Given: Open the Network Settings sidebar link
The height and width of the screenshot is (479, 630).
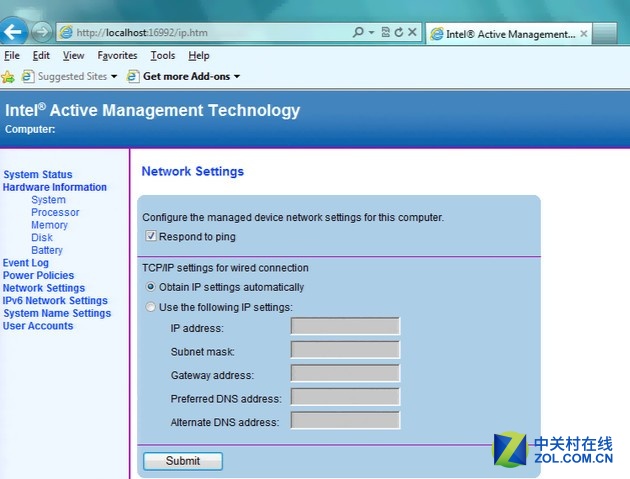Looking at the screenshot, I should [44, 288].
